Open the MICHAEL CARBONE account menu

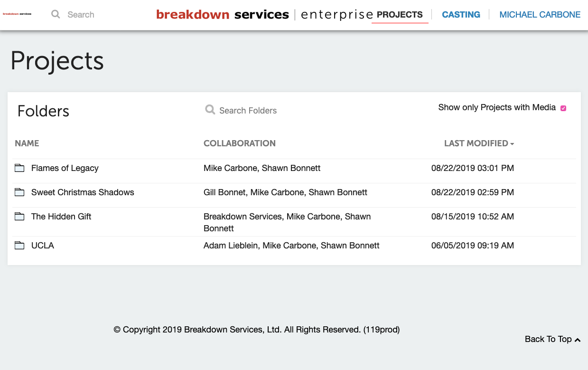pyautogui.click(x=540, y=14)
